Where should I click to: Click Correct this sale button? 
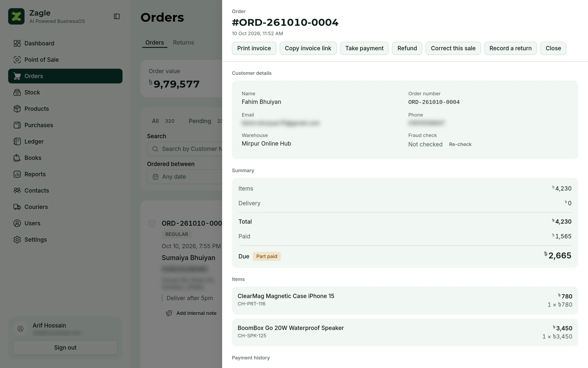coord(453,48)
